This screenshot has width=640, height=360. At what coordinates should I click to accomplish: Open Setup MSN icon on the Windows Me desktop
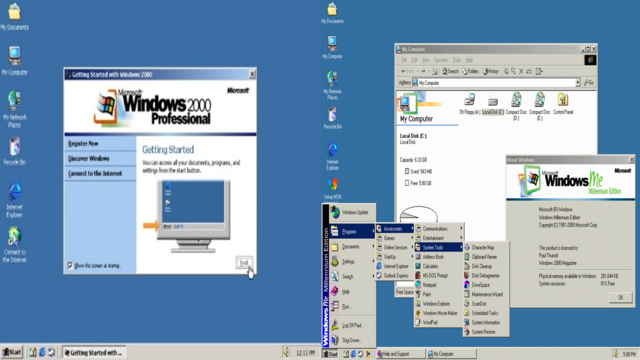point(332,188)
